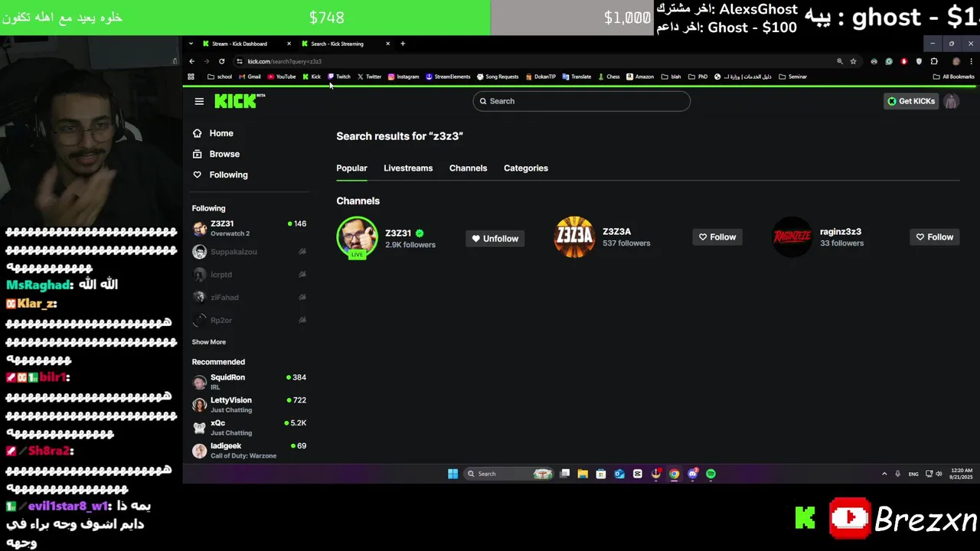
Task: Open the Twitch bookmark
Action: (x=338, y=77)
